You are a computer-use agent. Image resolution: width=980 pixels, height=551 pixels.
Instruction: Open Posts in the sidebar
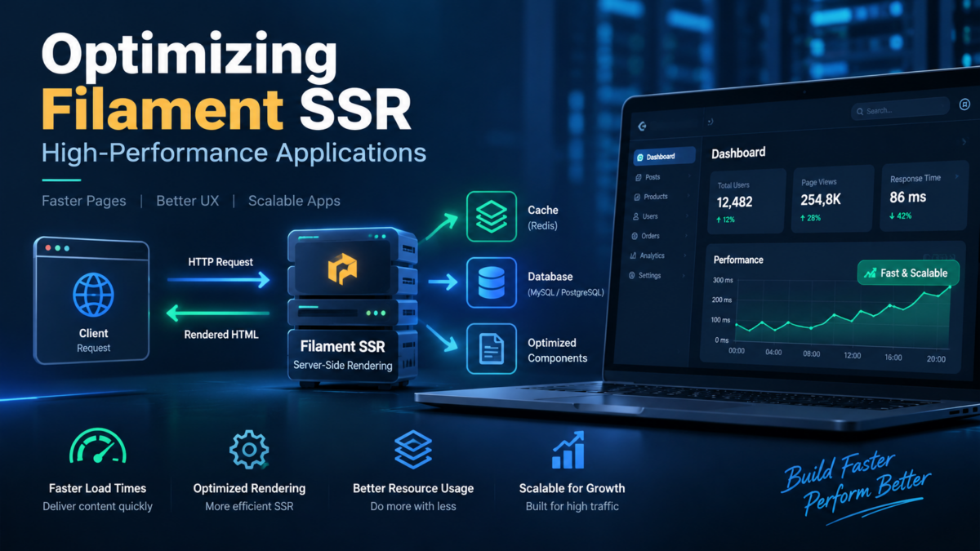coord(662,177)
